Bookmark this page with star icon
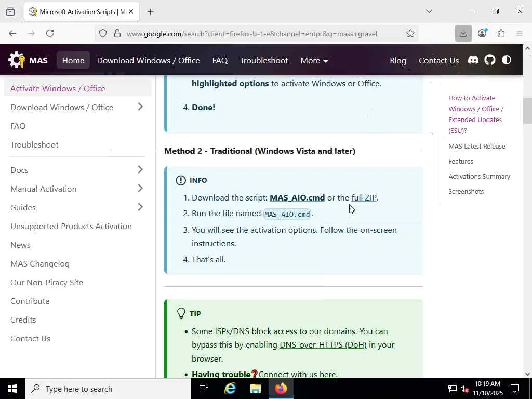532x399 pixels. point(410,33)
